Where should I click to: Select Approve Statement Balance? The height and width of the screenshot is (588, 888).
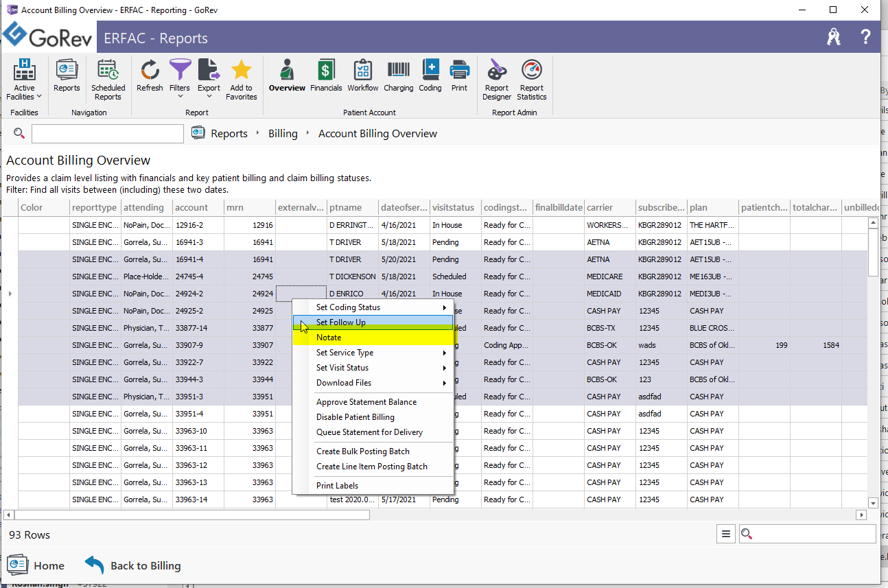(x=373, y=402)
